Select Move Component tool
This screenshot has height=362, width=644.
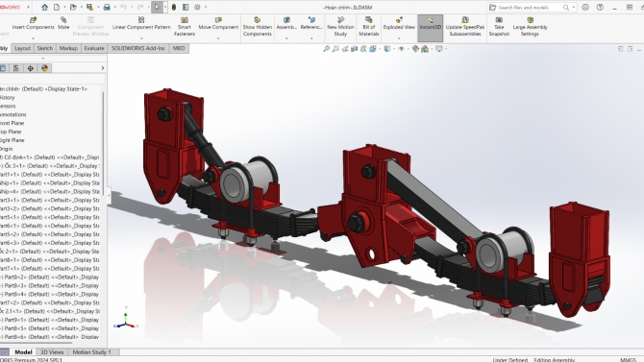coord(218,23)
